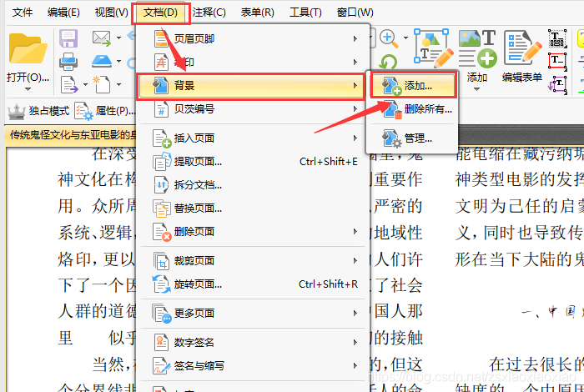
Task: Click the Zoom In magnifier icon
Action: 389,38
